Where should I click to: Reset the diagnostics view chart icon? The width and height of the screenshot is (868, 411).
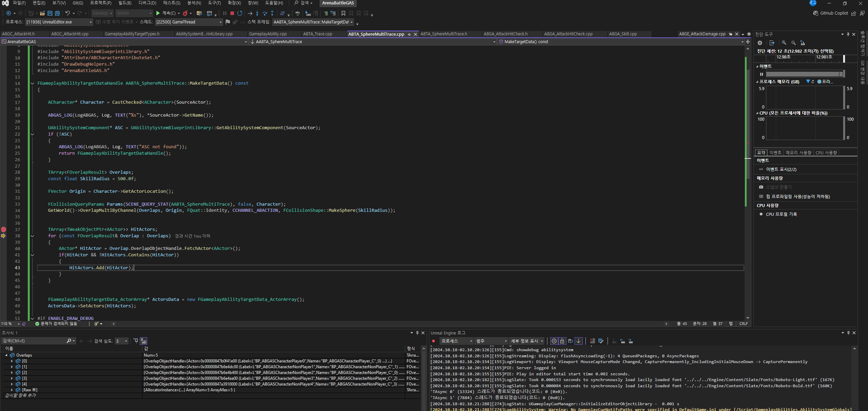[x=803, y=43]
